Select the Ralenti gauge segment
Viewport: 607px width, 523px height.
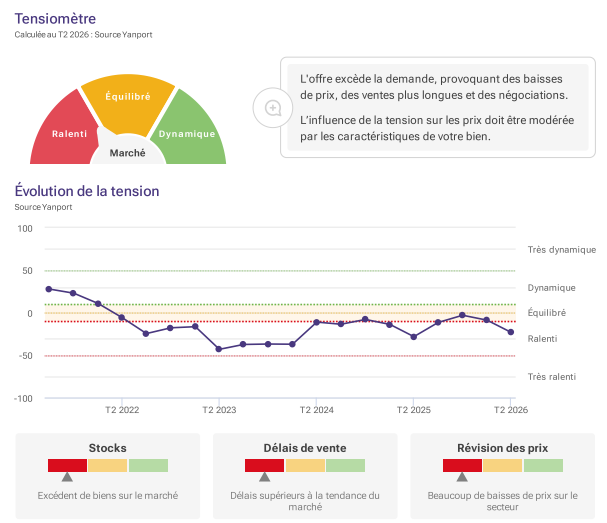click(x=64, y=132)
